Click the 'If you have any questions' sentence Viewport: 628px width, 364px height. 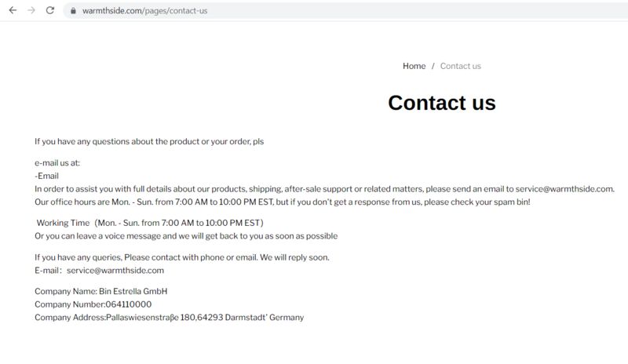(149, 141)
